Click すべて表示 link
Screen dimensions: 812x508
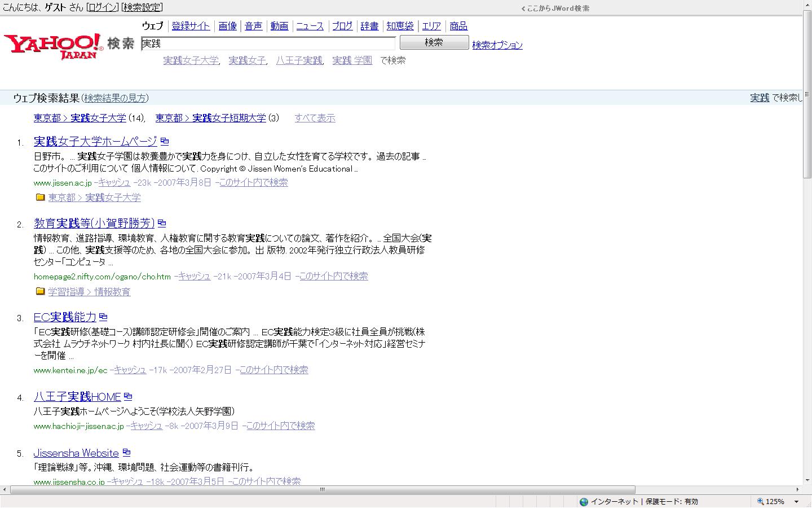(315, 118)
